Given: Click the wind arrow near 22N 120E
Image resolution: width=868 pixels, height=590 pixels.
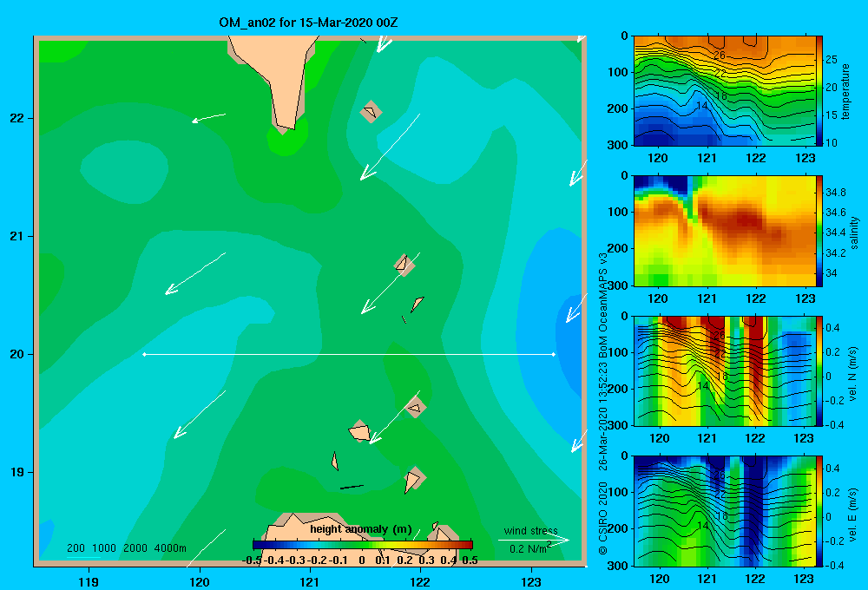Looking at the screenshot, I should pos(208,117).
